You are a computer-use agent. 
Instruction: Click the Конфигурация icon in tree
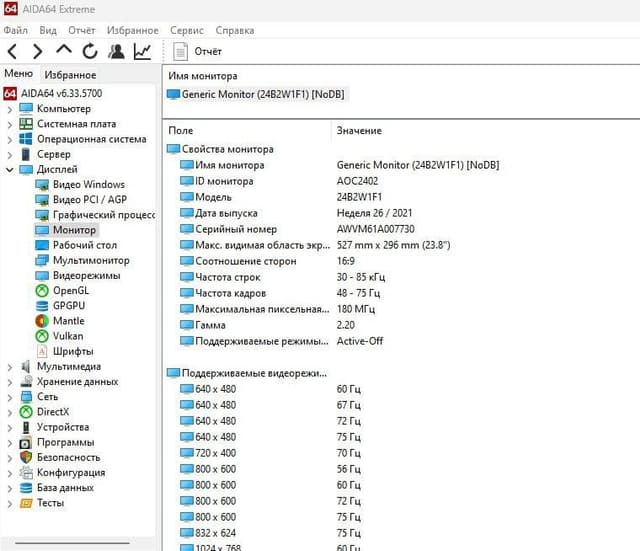(x=26, y=473)
